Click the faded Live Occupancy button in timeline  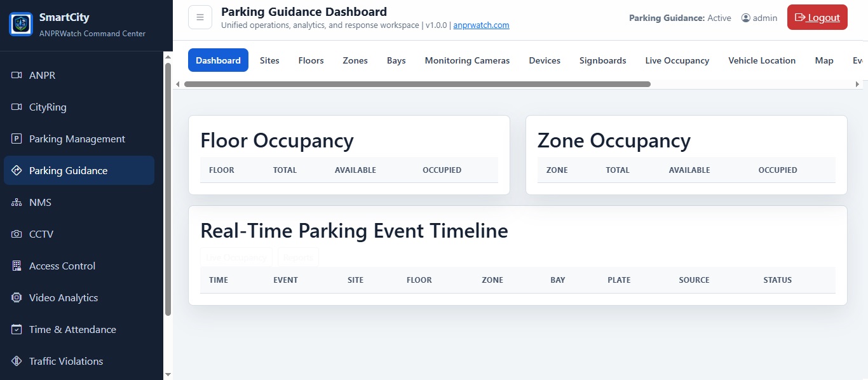pyautogui.click(x=236, y=257)
